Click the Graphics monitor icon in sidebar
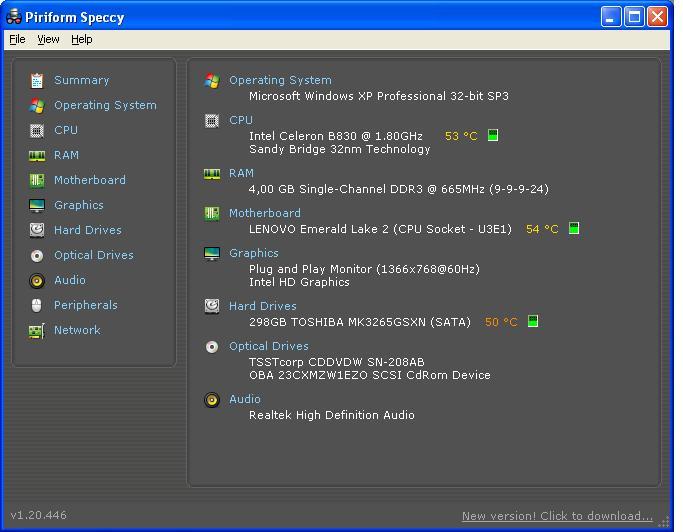This screenshot has height=532, width=683. click(37, 205)
